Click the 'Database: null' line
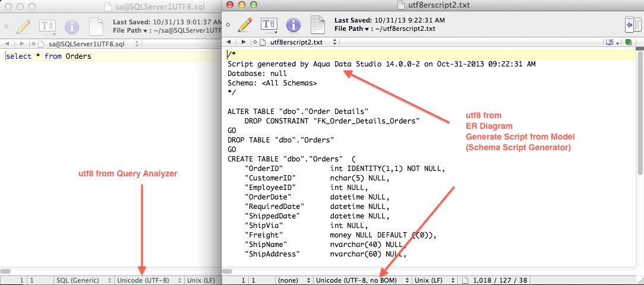 pyautogui.click(x=257, y=74)
